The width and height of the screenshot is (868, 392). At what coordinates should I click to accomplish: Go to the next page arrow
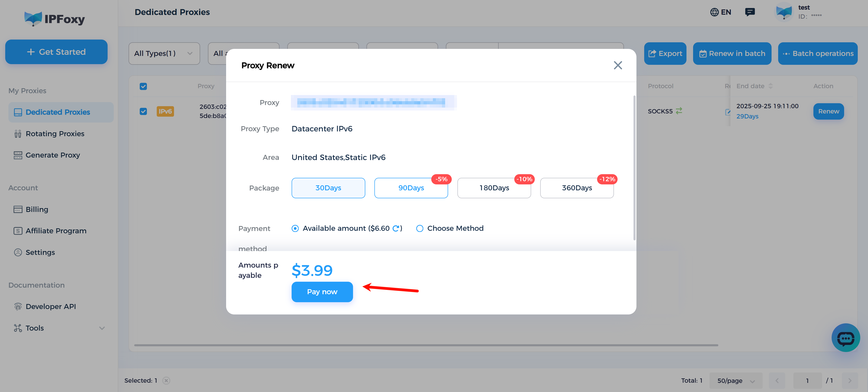click(x=850, y=381)
